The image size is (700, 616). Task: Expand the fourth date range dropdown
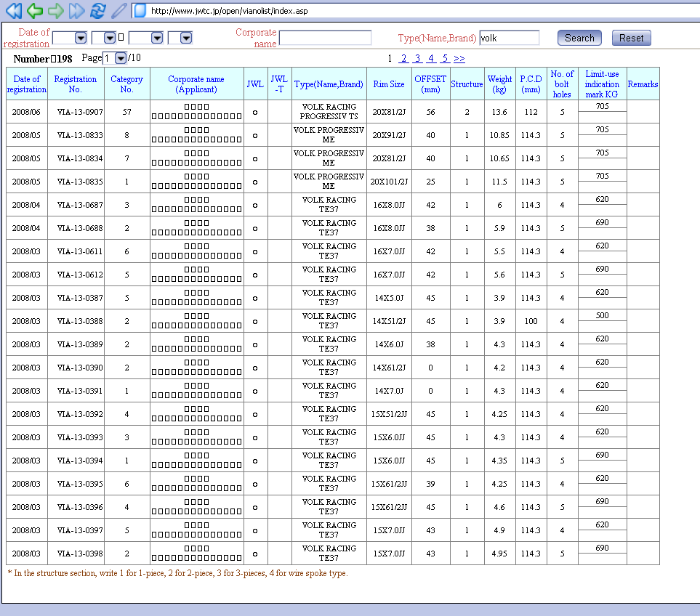[185, 38]
